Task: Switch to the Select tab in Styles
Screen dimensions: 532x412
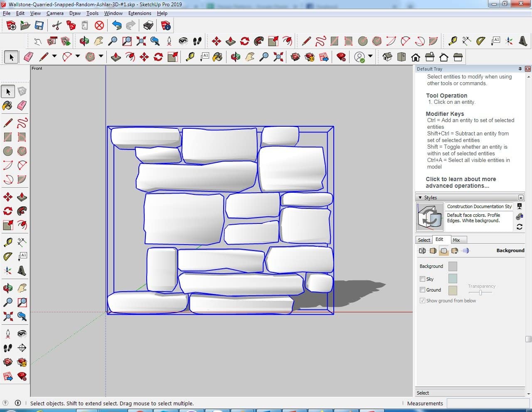Action: click(424, 240)
